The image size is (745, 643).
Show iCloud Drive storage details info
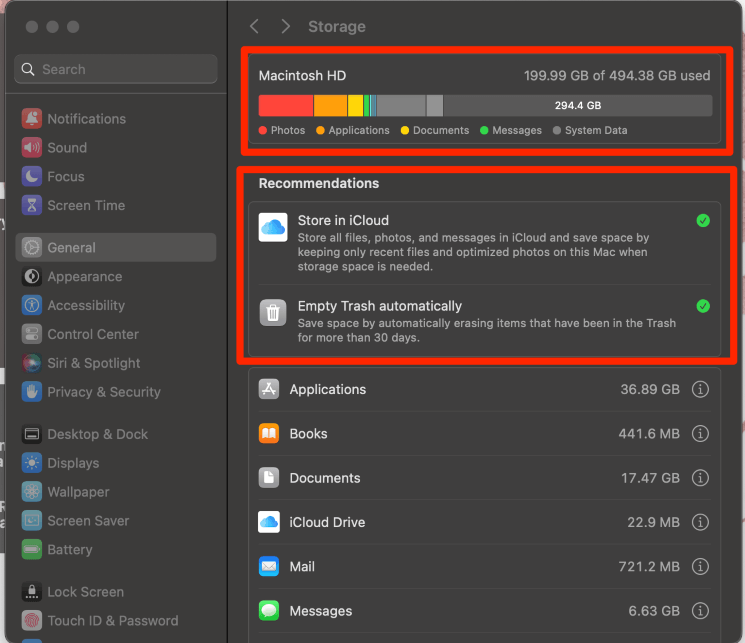pos(700,522)
